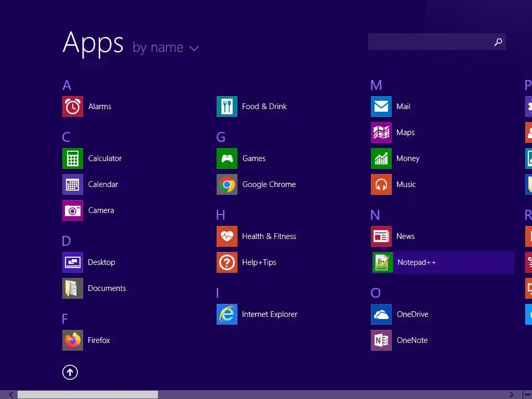
Task: Open the Calendar tile icon
Action: [73, 184]
